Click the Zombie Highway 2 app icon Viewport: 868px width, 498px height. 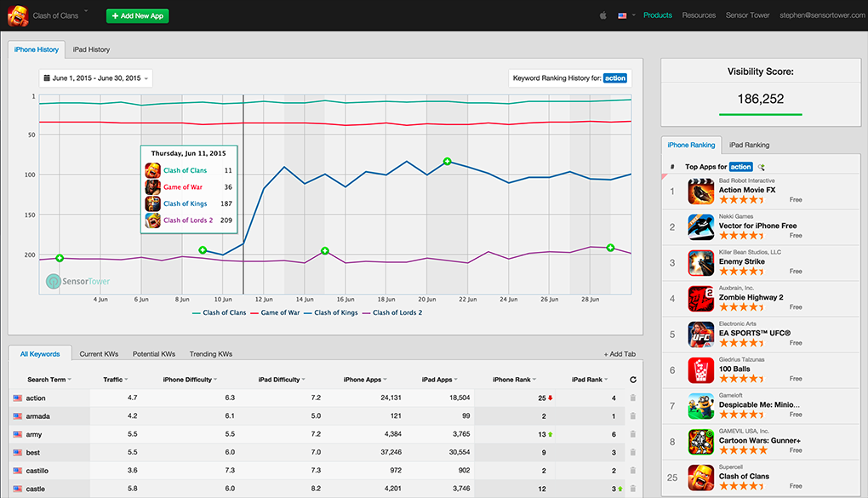pyautogui.click(x=701, y=300)
